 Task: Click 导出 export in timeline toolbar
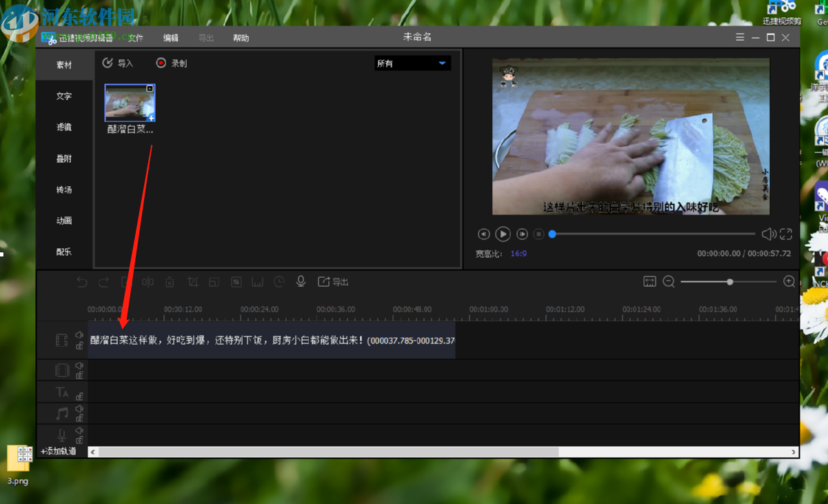pyautogui.click(x=333, y=282)
